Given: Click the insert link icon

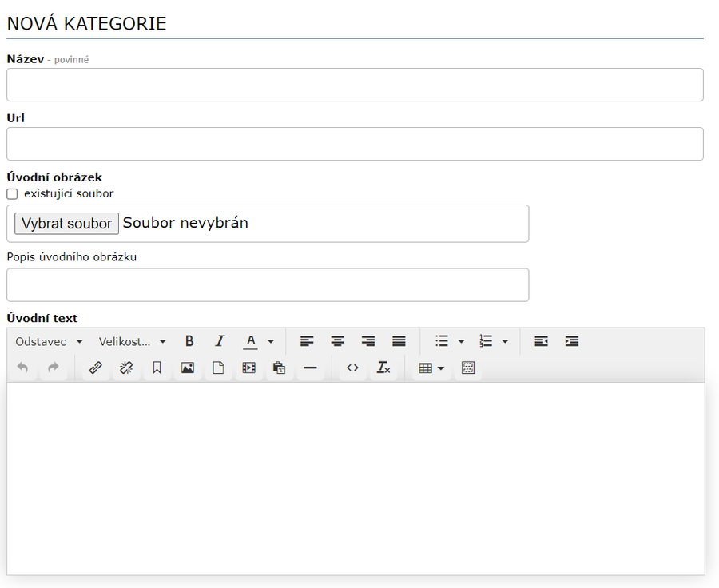Looking at the screenshot, I should [95, 368].
